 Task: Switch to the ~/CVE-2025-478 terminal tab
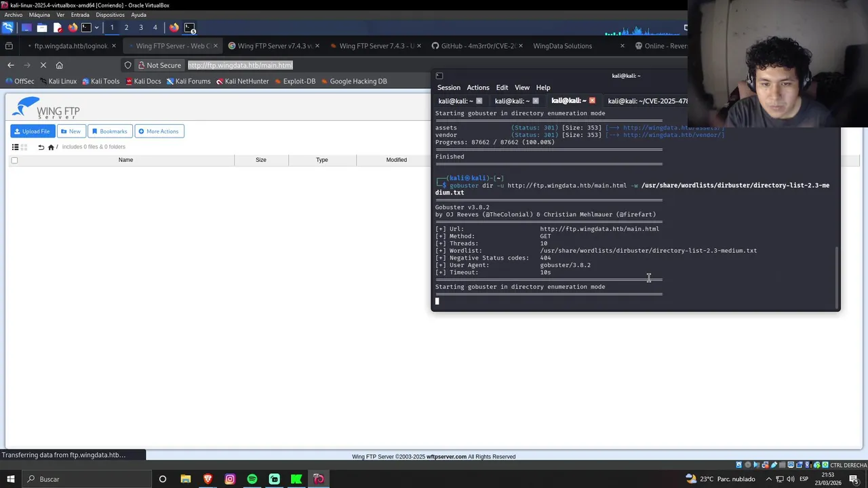click(x=648, y=101)
